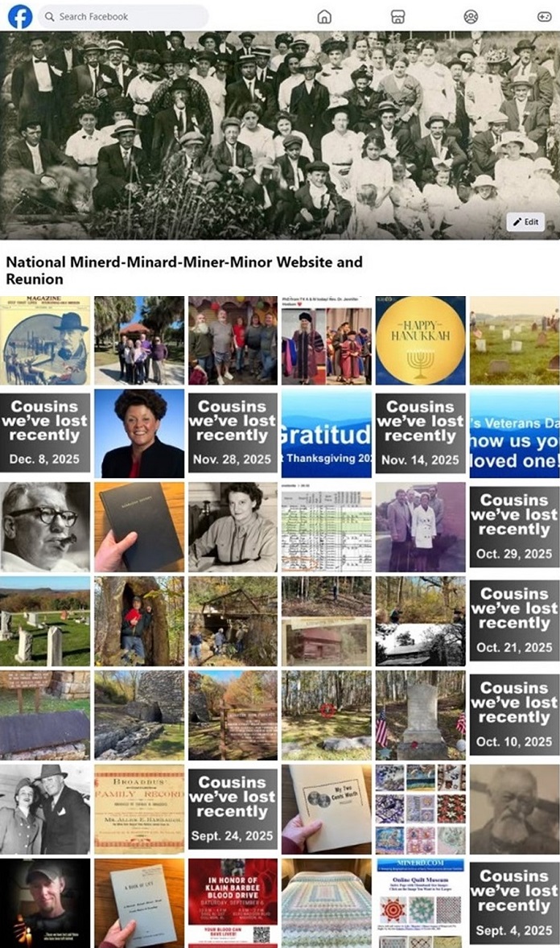The width and height of the screenshot is (560, 948).
Task: Open Cousins we've lost recently Dec. 8, 2025
Action: tap(45, 433)
